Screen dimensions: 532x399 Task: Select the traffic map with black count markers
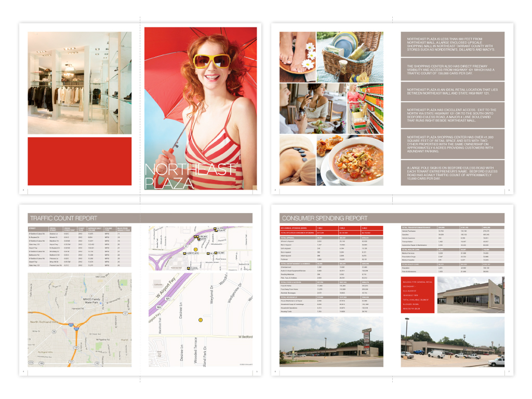pyautogui.click(x=201, y=248)
